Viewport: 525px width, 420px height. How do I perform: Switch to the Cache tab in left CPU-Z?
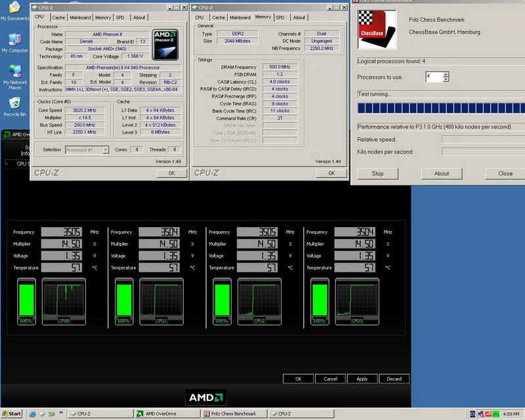(58, 18)
